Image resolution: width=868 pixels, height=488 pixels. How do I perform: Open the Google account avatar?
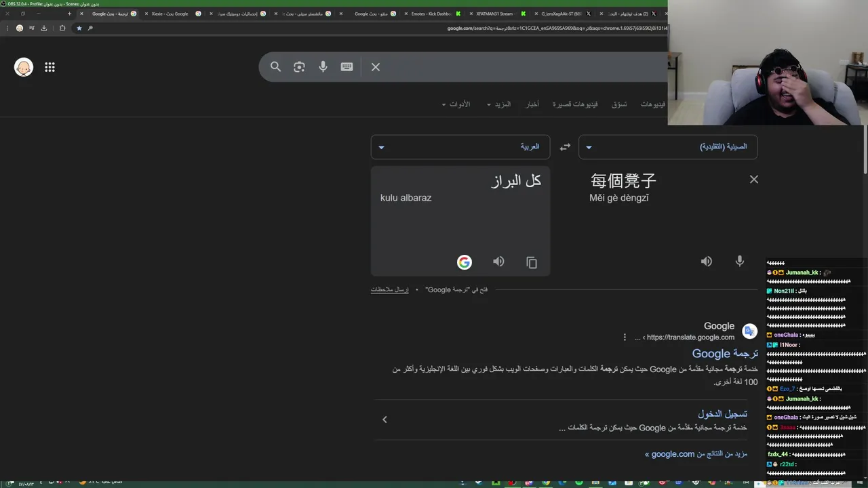pyautogui.click(x=24, y=67)
